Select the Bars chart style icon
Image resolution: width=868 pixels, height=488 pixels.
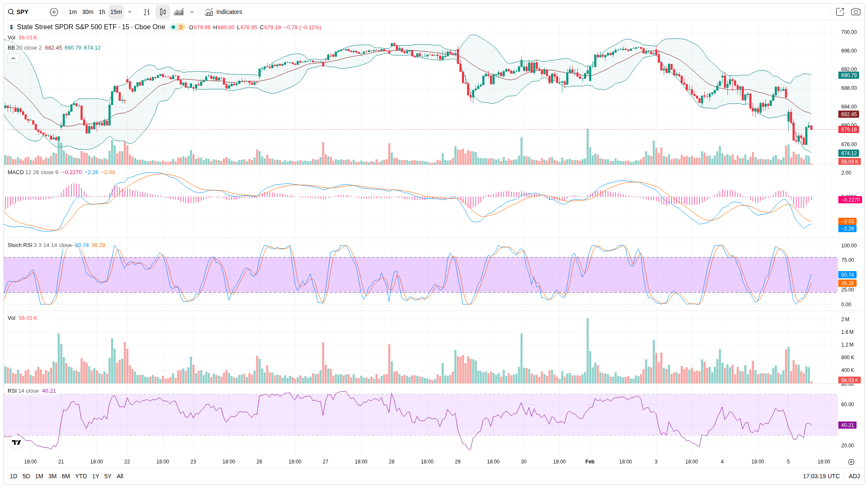(147, 12)
